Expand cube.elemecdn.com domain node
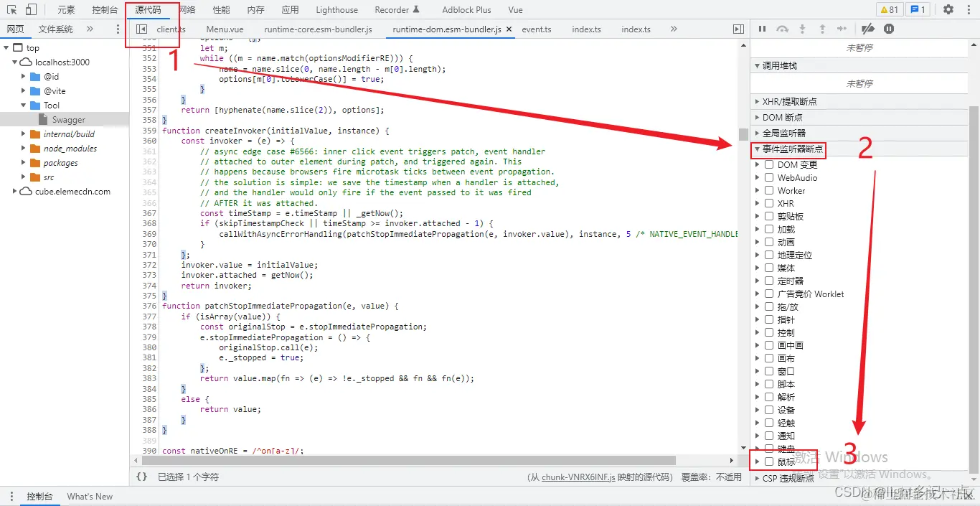 click(x=14, y=192)
